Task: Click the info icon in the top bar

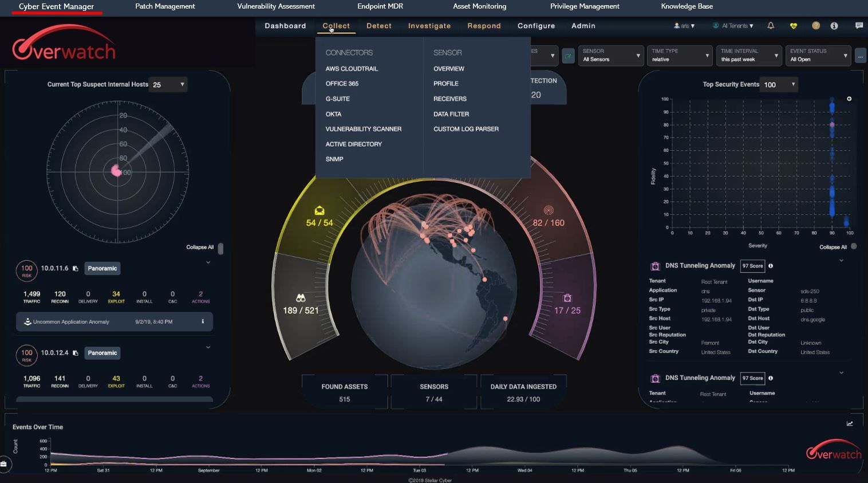Action: 834,26
